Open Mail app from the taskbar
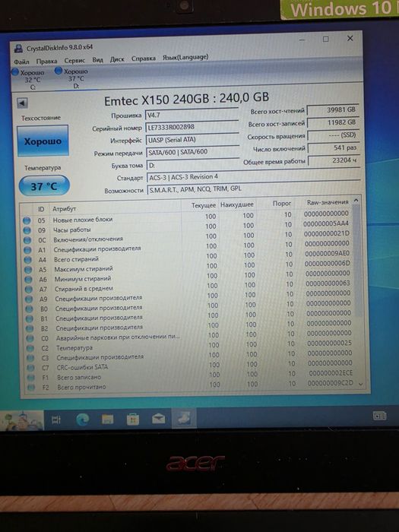The height and width of the screenshot is (532, 399). 158,419
